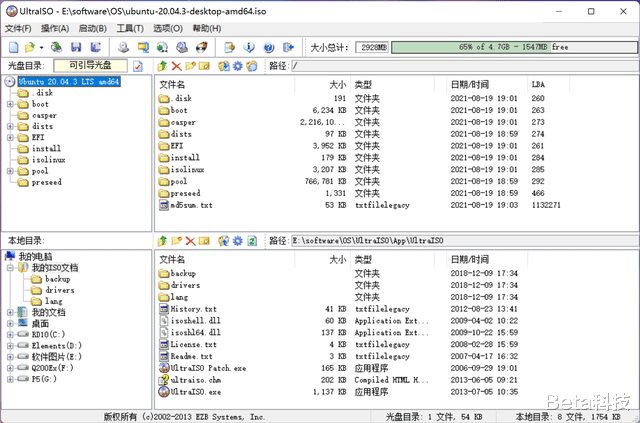
Task: Collapse the 我的ISO文档 tree node
Action: coord(10,268)
